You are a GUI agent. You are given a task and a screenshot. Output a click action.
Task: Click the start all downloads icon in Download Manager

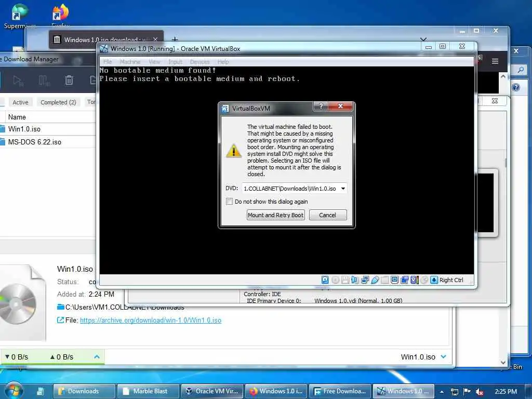click(18, 81)
